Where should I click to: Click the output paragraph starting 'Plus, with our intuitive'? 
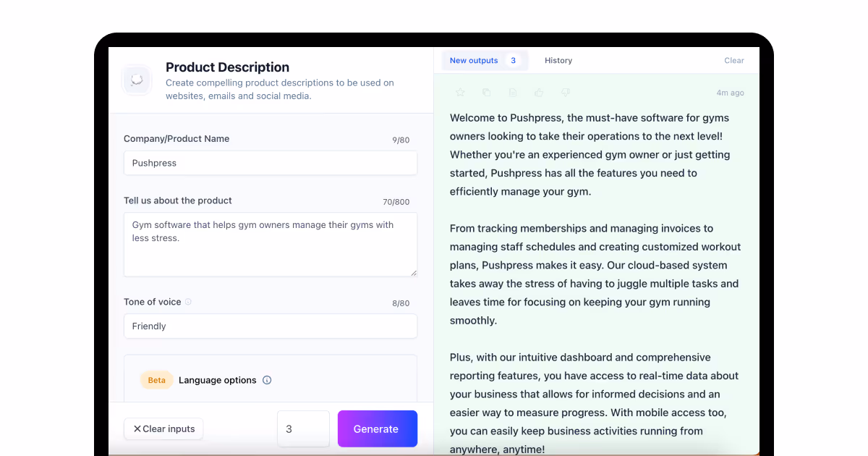coord(594,403)
